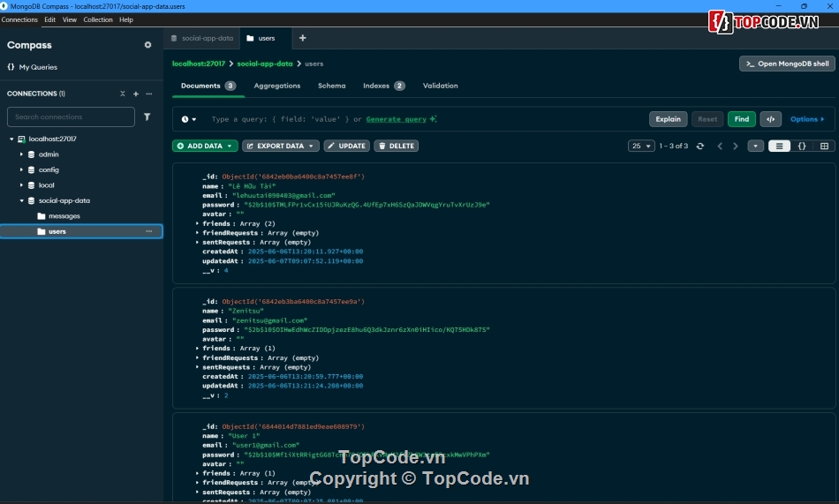Open the Collection menu

[x=98, y=19]
